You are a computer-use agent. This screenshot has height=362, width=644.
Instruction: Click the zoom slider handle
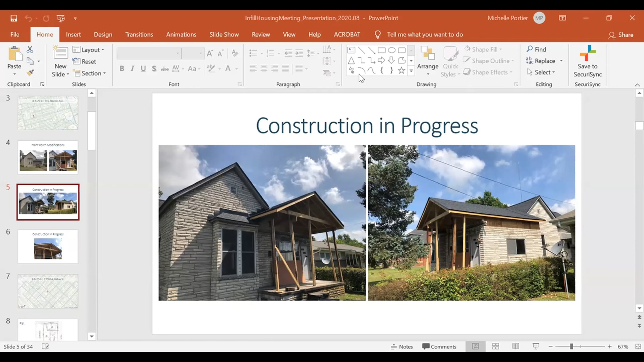tap(571, 346)
